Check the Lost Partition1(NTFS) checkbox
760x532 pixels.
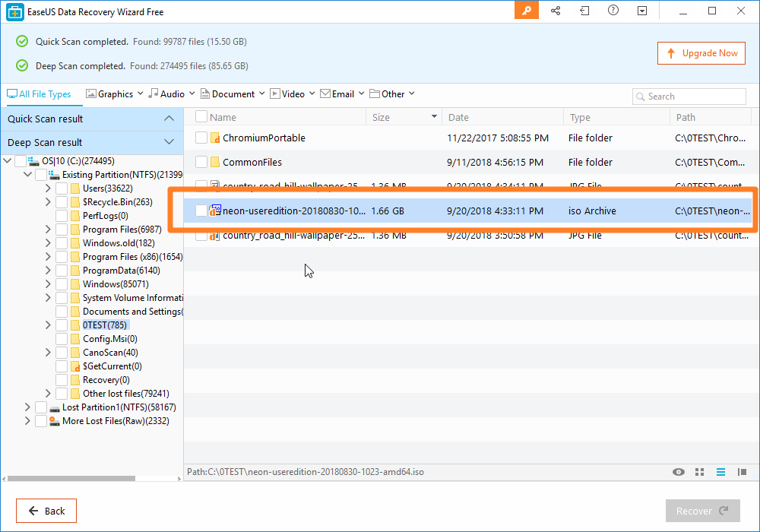[x=41, y=407]
